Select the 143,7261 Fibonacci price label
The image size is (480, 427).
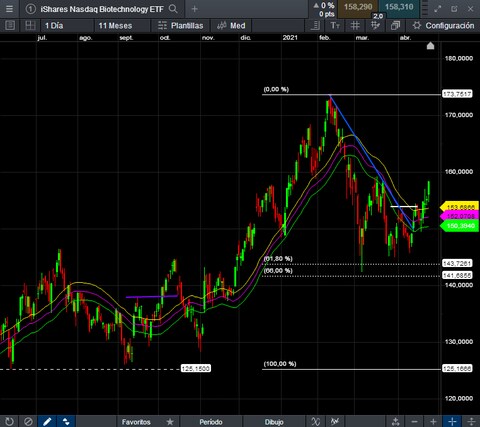click(457, 263)
